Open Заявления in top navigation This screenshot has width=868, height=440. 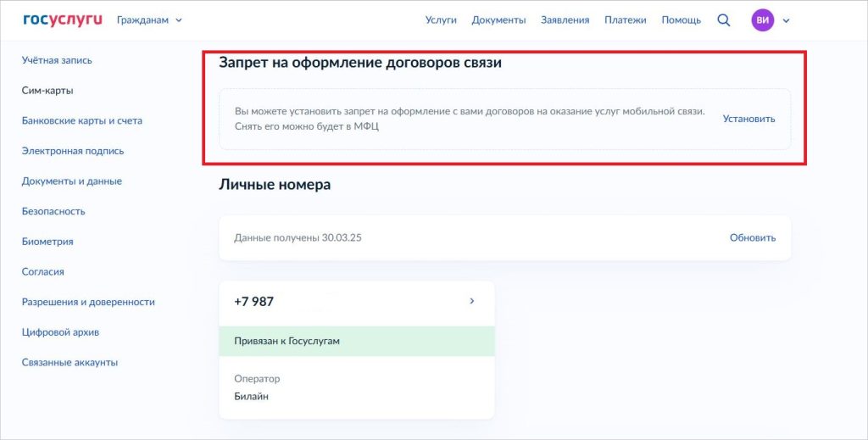[565, 20]
